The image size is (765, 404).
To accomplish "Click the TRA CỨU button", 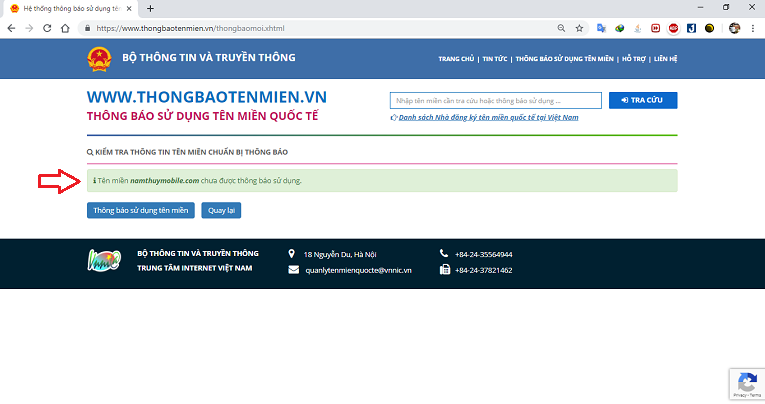I will pyautogui.click(x=643, y=101).
